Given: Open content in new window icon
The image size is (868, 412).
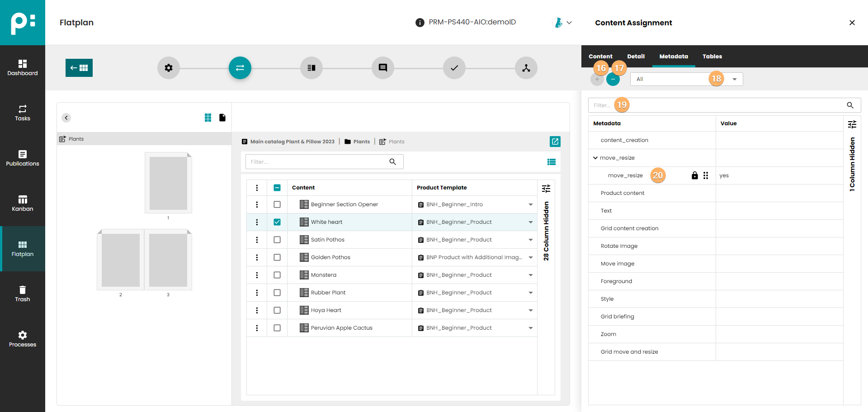Looking at the screenshot, I should click(x=555, y=142).
